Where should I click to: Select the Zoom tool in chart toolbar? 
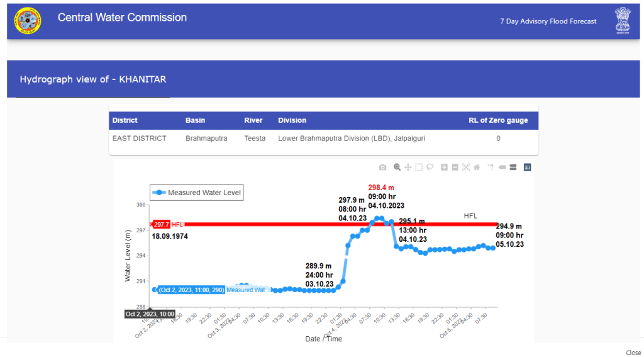397,167
